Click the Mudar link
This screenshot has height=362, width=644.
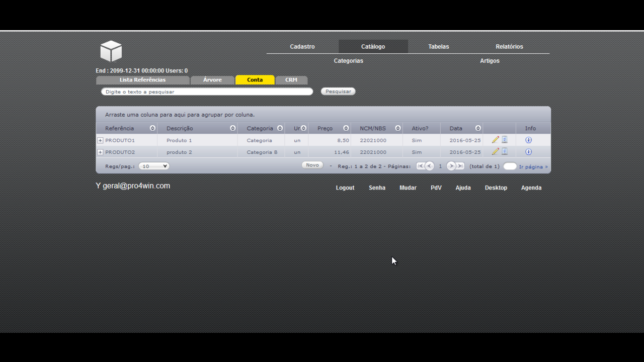pos(408,188)
